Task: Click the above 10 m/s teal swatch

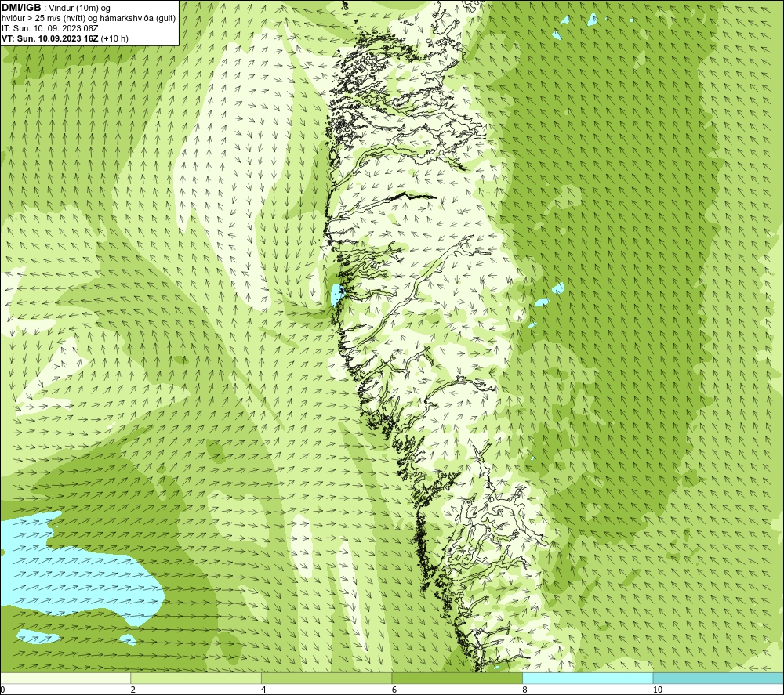Action: click(718, 679)
